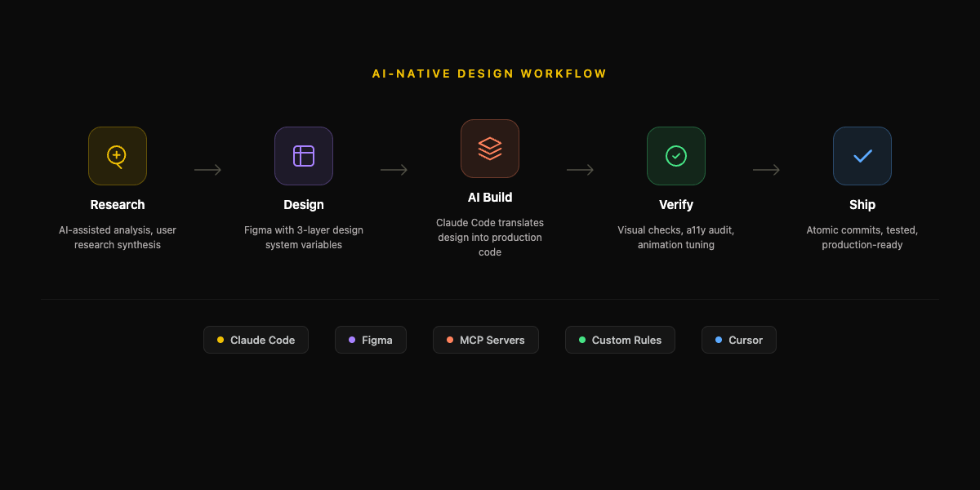Click the yellow dot in Claude Code pill
The height and width of the screenshot is (490, 980).
coord(219,340)
